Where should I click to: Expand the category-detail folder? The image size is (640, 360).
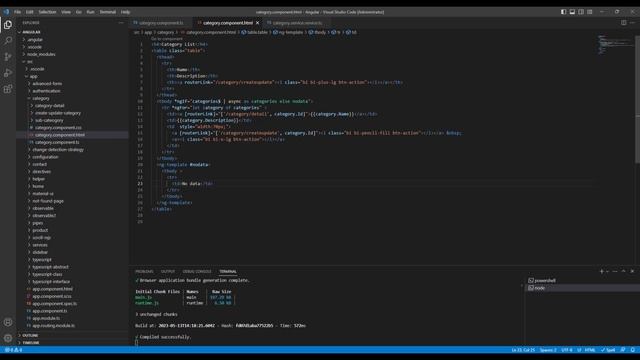[x=49, y=106]
